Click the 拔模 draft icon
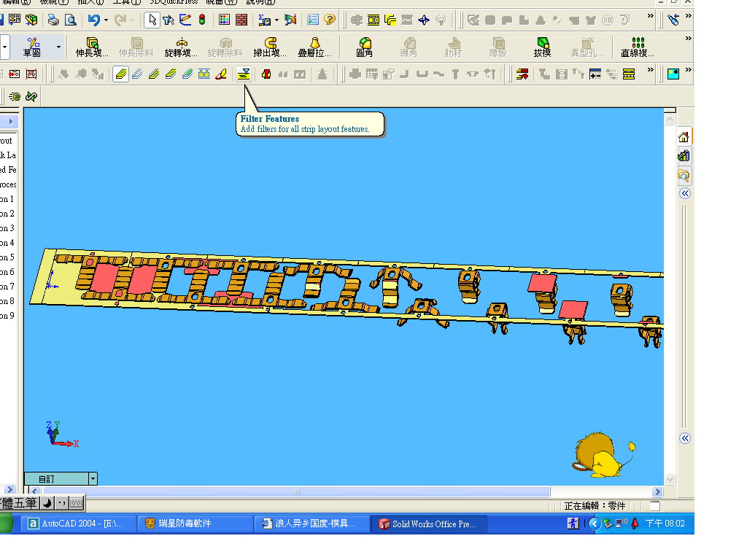The image size is (747, 560). (x=542, y=47)
